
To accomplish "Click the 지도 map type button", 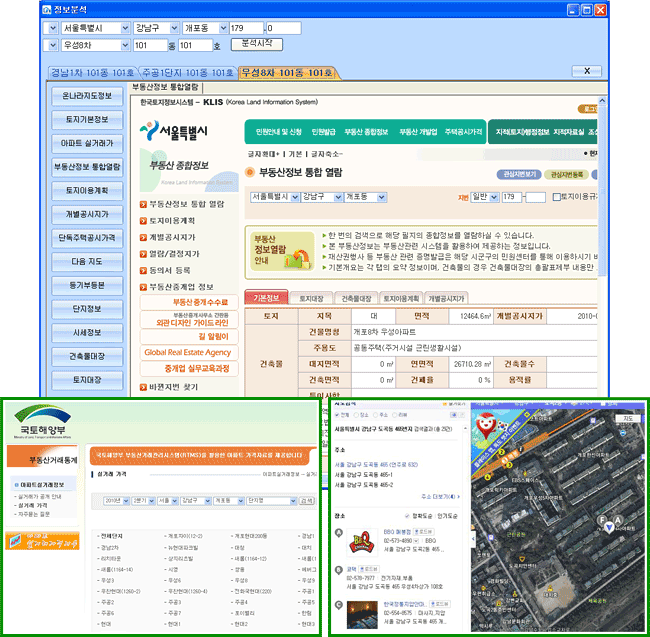I will coord(628,419).
